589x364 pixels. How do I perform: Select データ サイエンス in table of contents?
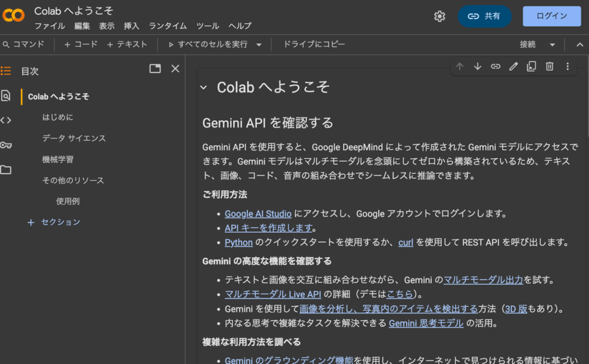[x=74, y=139]
